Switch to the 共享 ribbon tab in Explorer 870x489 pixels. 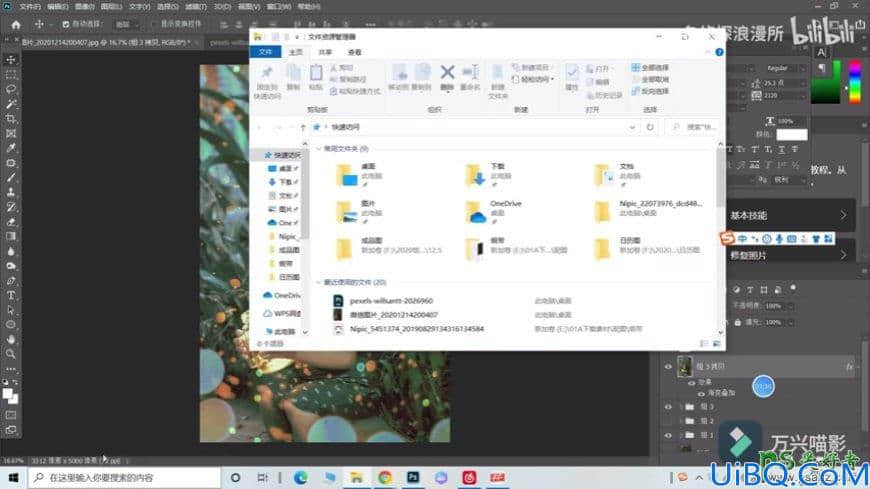click(x=325, y=52)
